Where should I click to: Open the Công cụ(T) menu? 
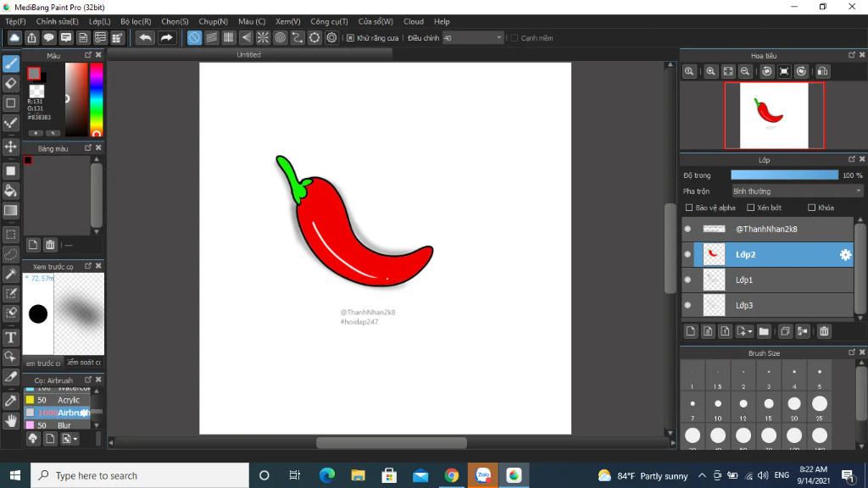pos(329,21)
